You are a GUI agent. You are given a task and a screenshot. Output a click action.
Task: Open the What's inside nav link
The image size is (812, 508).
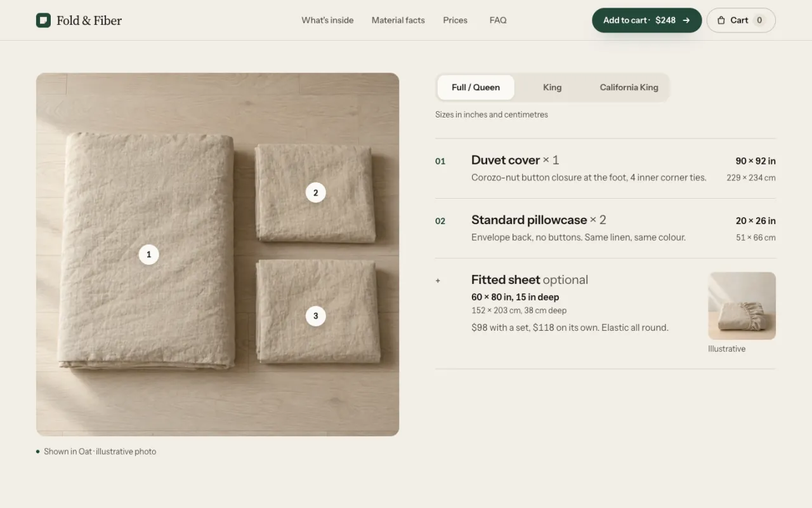pos(327,20)
